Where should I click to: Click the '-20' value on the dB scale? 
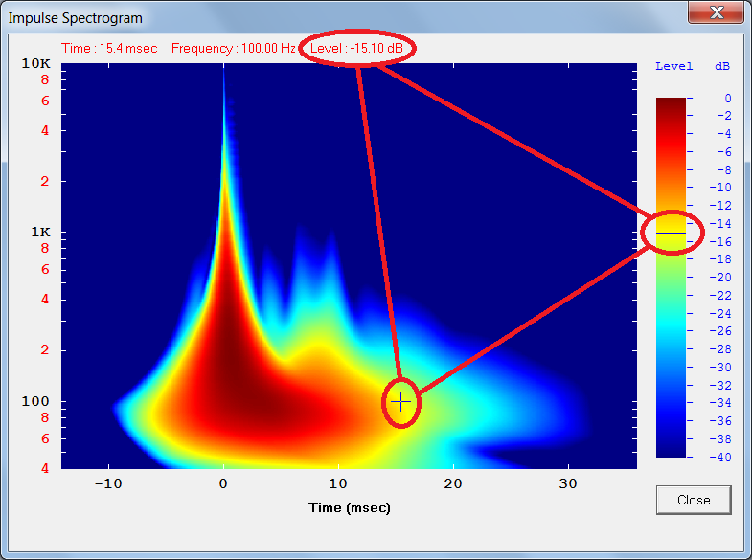pyautogui.click(x=720, y=278)
